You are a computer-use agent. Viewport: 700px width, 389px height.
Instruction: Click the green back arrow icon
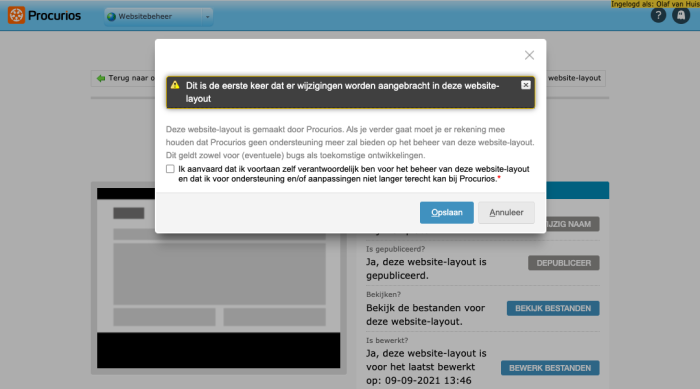(101, 78)
